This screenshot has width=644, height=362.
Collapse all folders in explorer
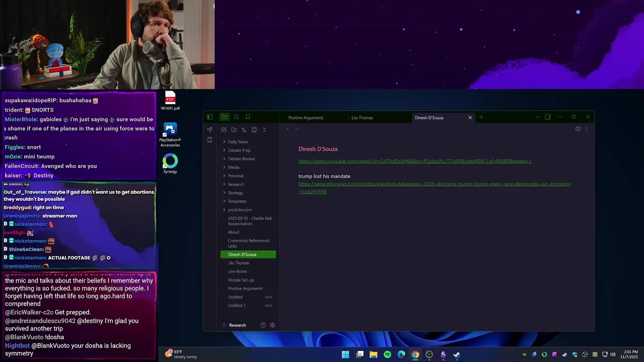pyautogui.click(x=264, y=130)
